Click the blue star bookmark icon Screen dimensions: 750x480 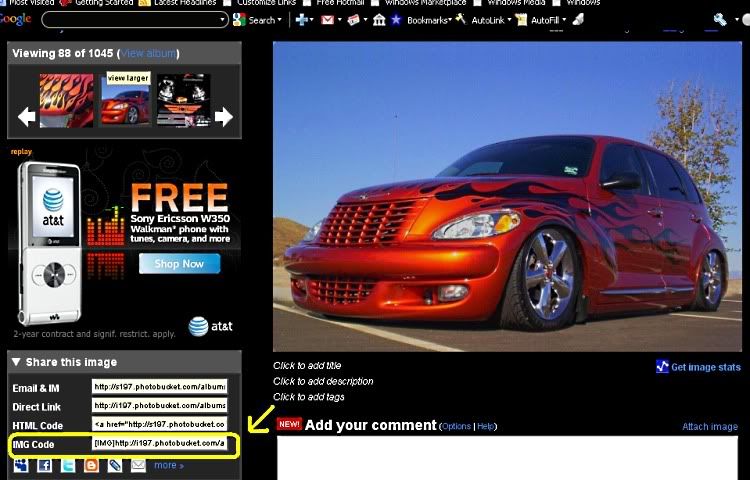[x=396, y=20]
